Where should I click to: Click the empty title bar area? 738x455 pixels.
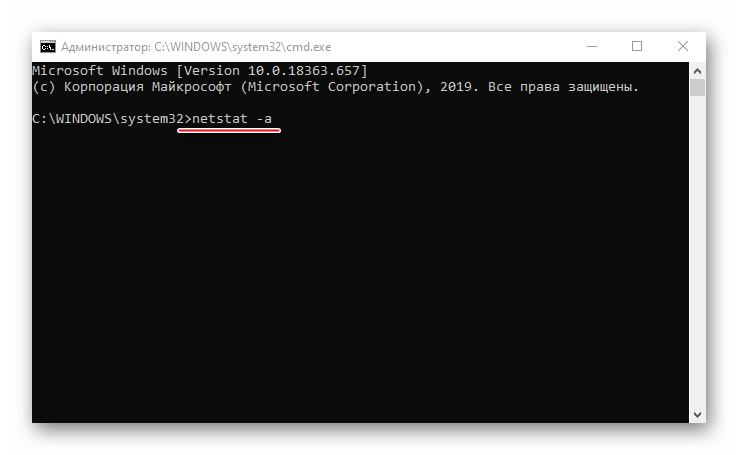[x=450, y=46]
